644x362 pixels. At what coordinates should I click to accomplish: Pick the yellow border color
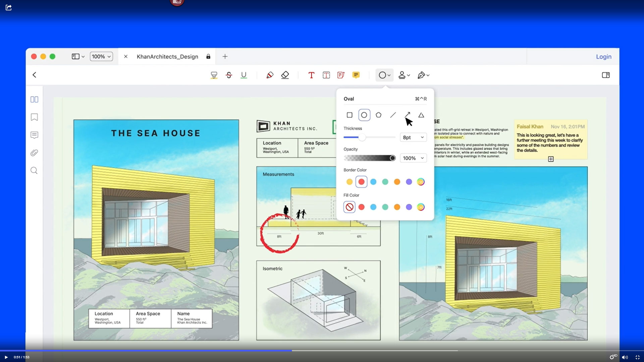pyautogui.click(x=349, y=182)
